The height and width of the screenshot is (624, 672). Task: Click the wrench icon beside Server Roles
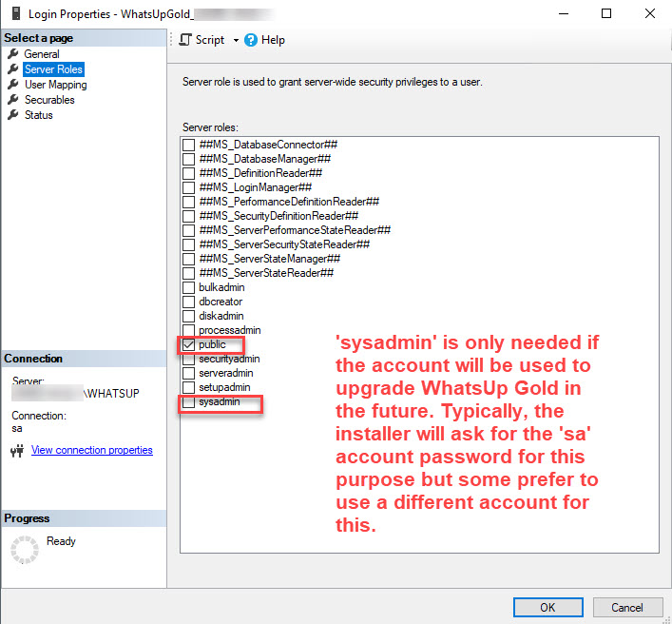pos(13,68)
